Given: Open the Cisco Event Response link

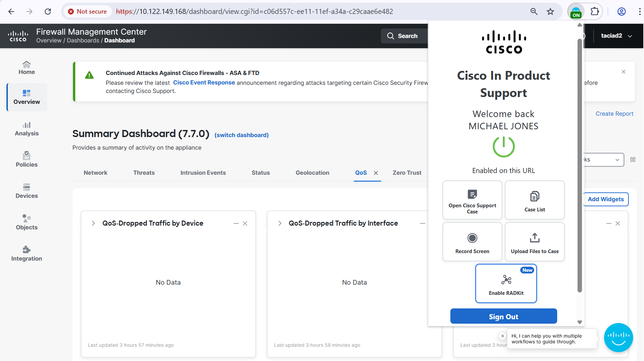Looking at the screenshot, I should [204, 82].
